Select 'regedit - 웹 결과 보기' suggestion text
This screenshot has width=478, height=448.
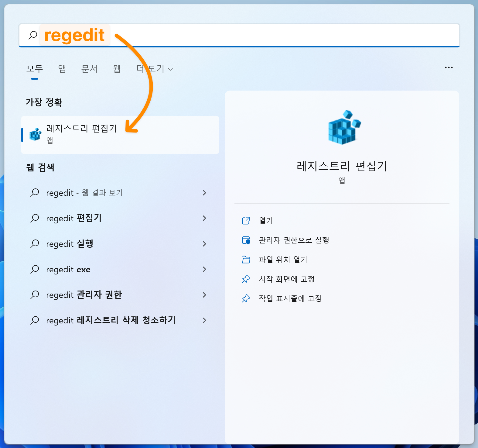(x=84, y=193)
